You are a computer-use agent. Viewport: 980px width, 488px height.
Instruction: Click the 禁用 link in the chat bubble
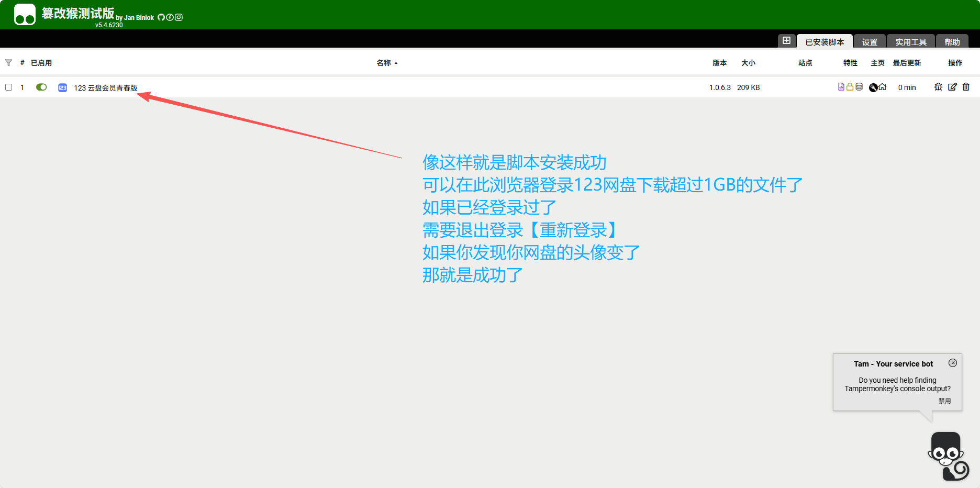coord(945,401)
